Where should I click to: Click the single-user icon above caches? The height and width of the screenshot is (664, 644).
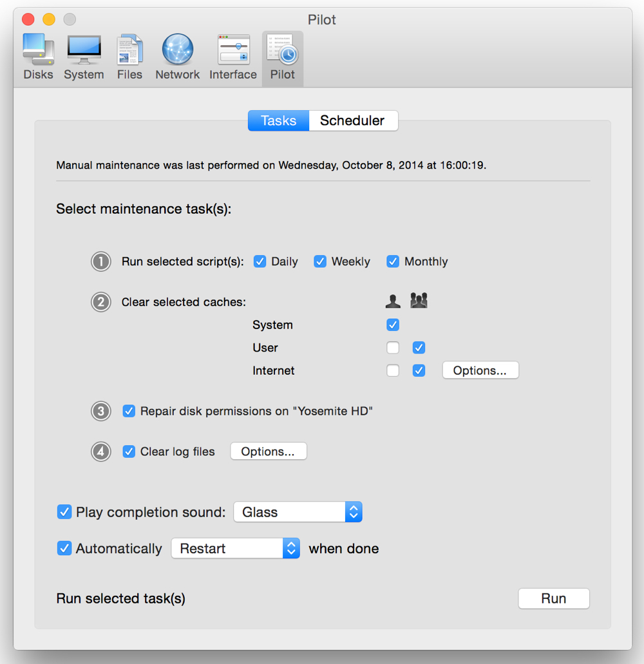[x=393, y=301]
